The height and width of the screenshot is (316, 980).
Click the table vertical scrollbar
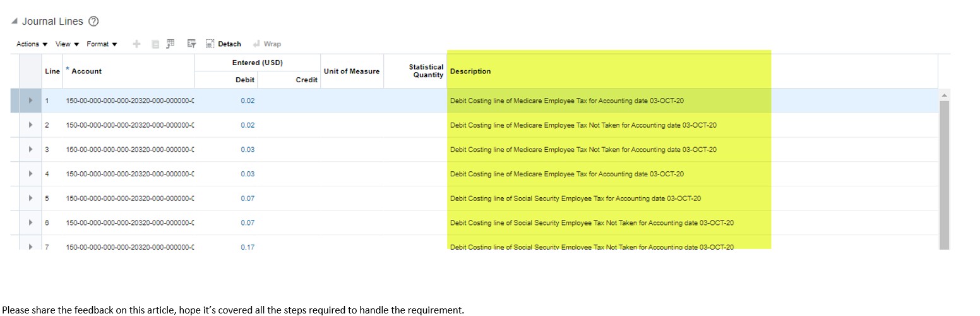(944, 171)
